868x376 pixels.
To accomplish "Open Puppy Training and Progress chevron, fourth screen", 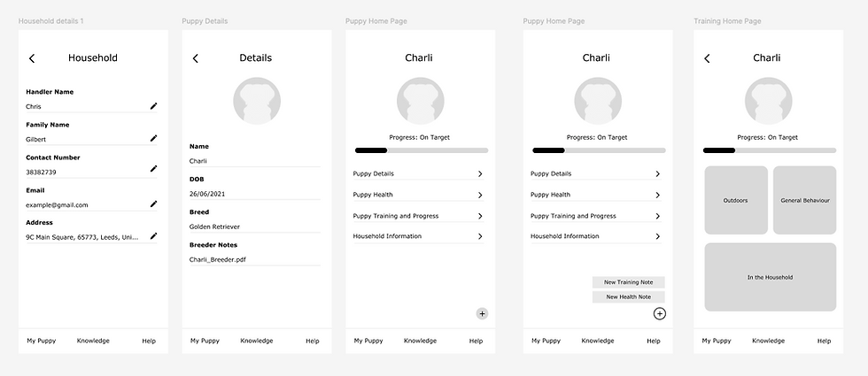I will (x=657, y=216).
